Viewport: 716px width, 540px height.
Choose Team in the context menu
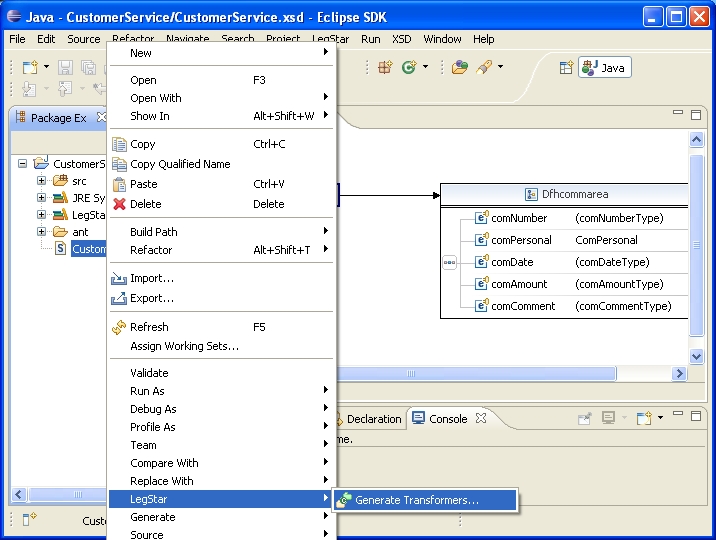[x=222, y=445]
